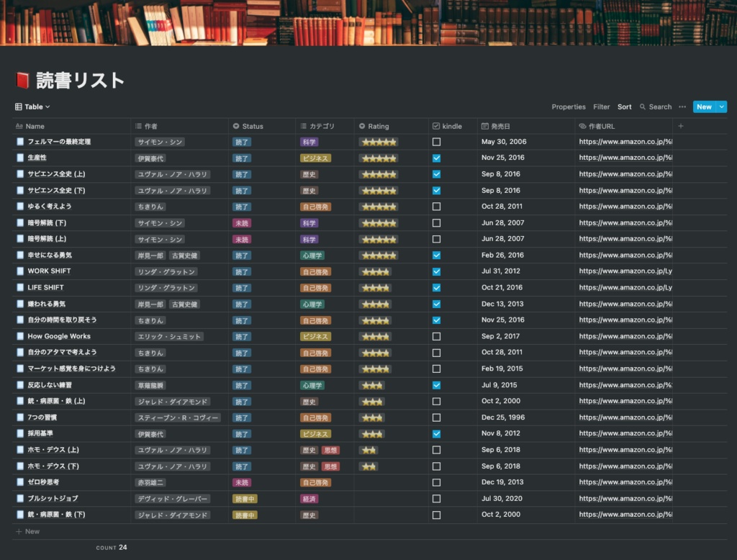The height and width of the screenshot is (560, 737).
Task: Edit five-star rating of フェルマーの最終定理
Action: (x=379, y=142)
